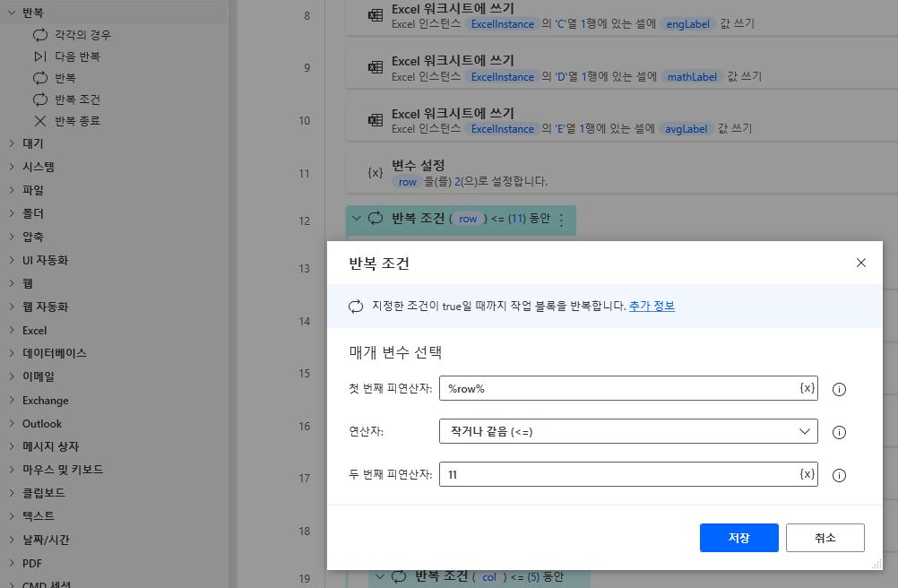Select the '각각의 경우' action item
This screenshot has width=898, height=588.
(x=83, y=35)
